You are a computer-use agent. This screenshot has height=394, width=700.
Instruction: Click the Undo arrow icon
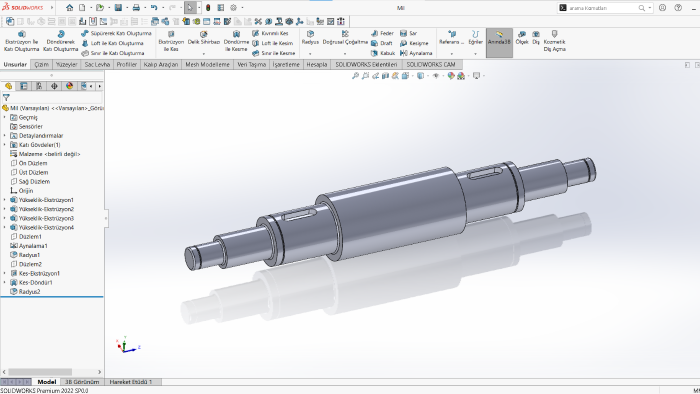[154, 8]
